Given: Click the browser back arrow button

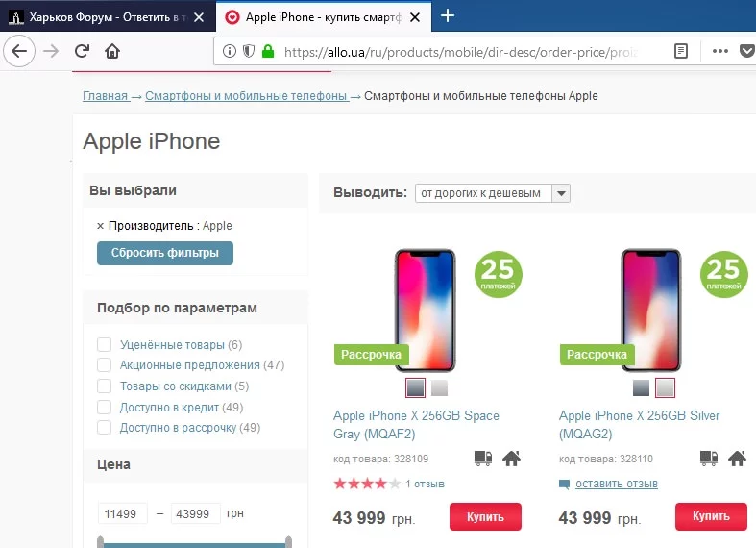Looking at the screenshot, I should click(x=20, y=51).
